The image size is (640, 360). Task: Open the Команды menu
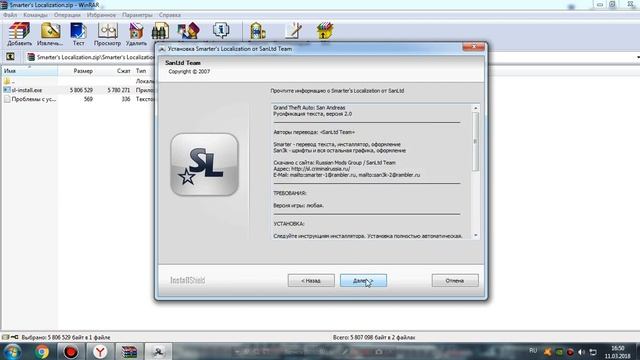point(35,15)
